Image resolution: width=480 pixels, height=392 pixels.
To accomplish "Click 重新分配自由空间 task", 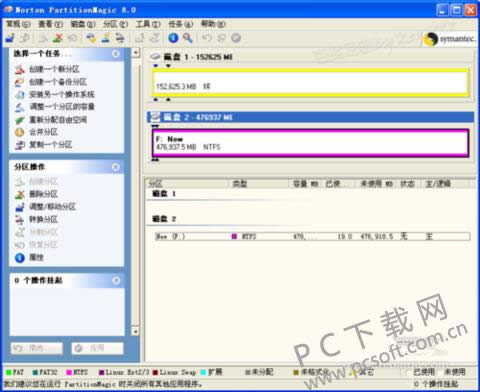I will click(58, 120).
